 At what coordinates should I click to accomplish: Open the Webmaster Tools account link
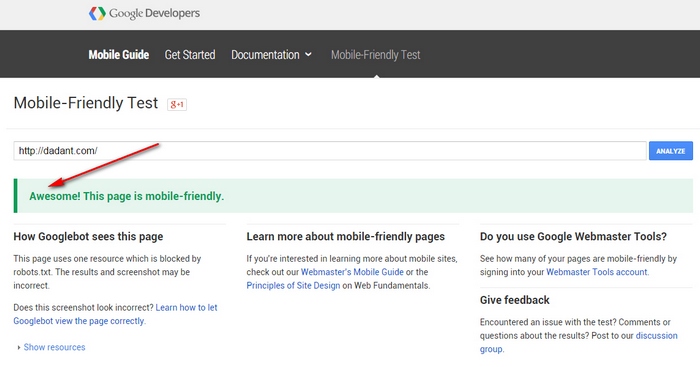[x=597, y=272]
